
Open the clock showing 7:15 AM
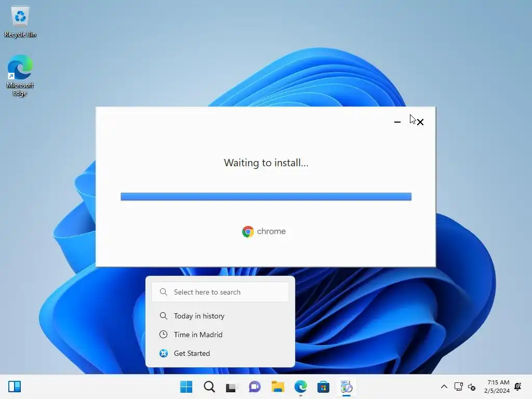click(498, 387)
